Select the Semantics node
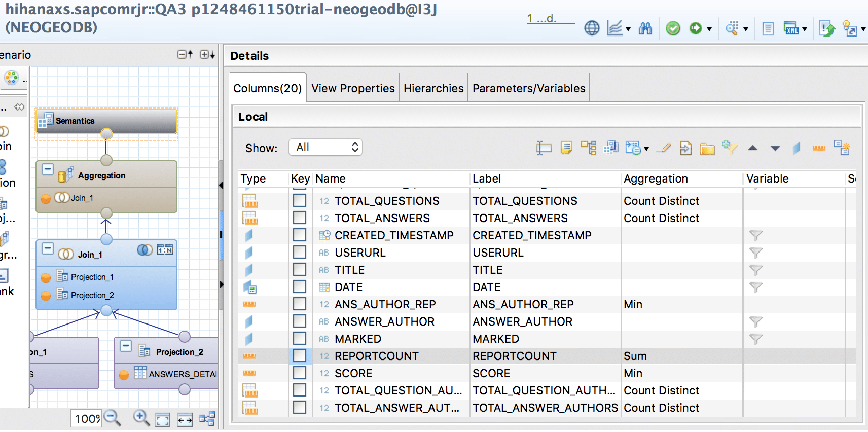This screenshot has width=868, height=432. (x=106, y=121)
